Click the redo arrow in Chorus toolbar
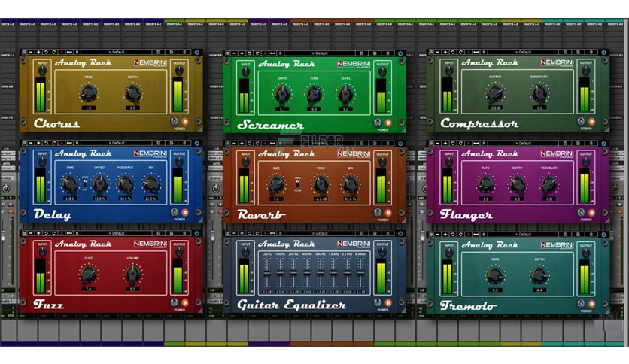Viewport: 629px width, 364px height. [53, 52]
